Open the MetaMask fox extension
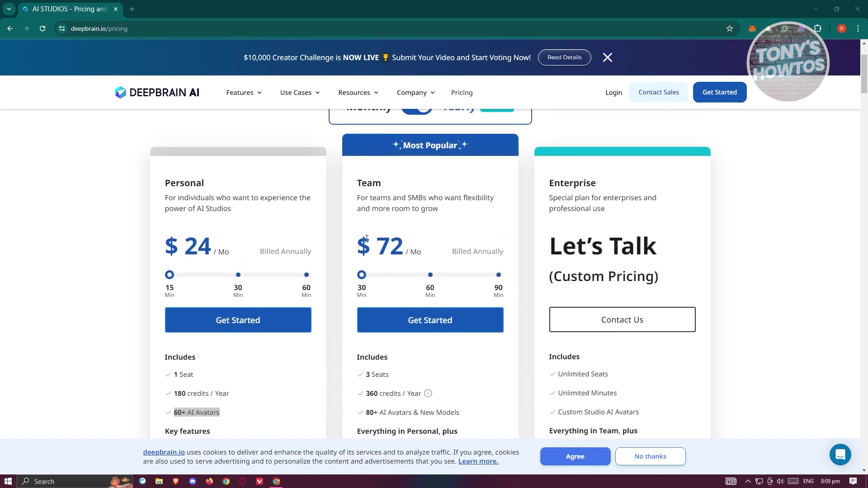Screen dimensions: 868x488 [752, 28]
